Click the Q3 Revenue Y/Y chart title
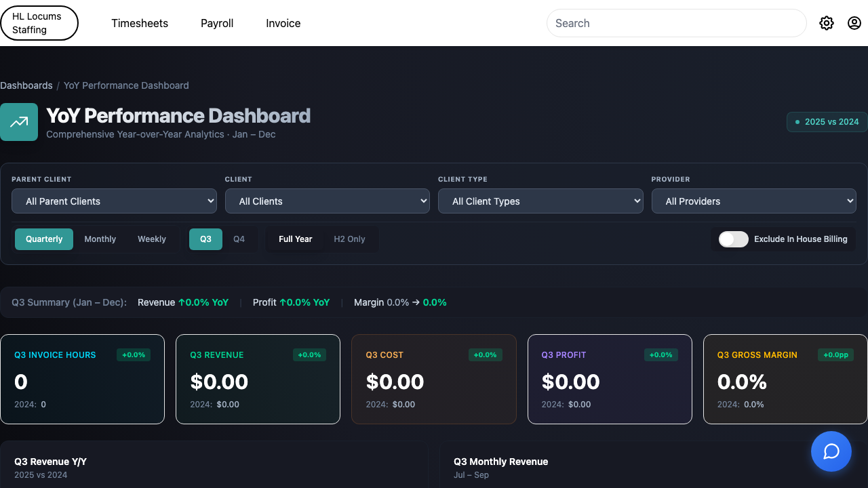868x488 pixels. pos(51,462)
